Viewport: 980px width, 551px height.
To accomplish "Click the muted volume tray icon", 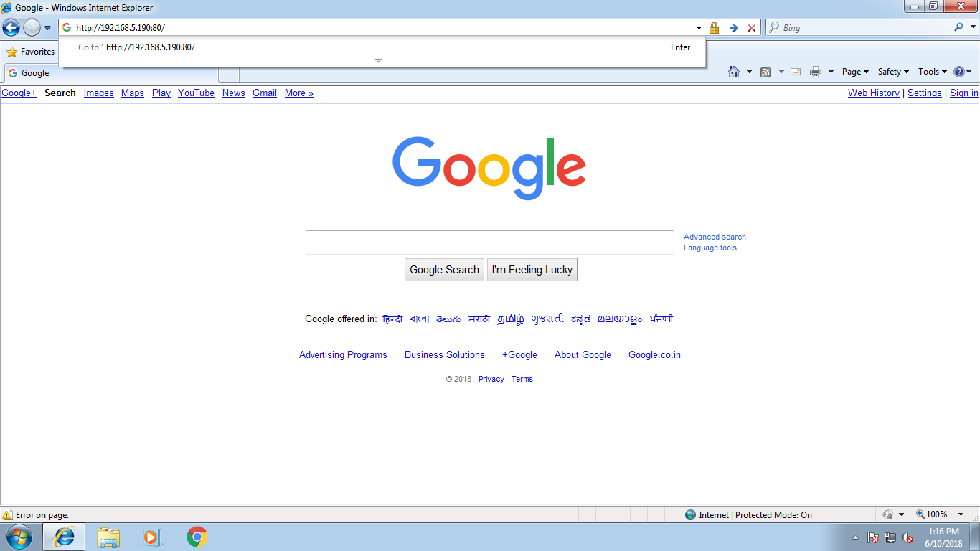I will coord(908,537).
